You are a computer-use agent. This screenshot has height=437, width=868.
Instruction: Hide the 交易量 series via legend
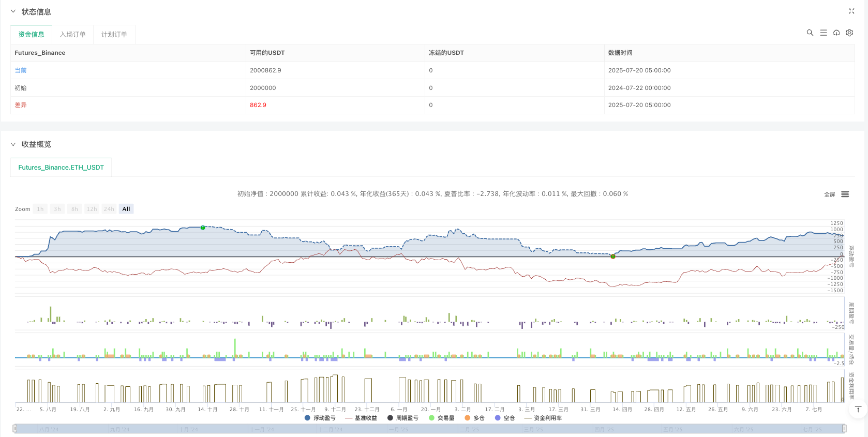point(441,418)
